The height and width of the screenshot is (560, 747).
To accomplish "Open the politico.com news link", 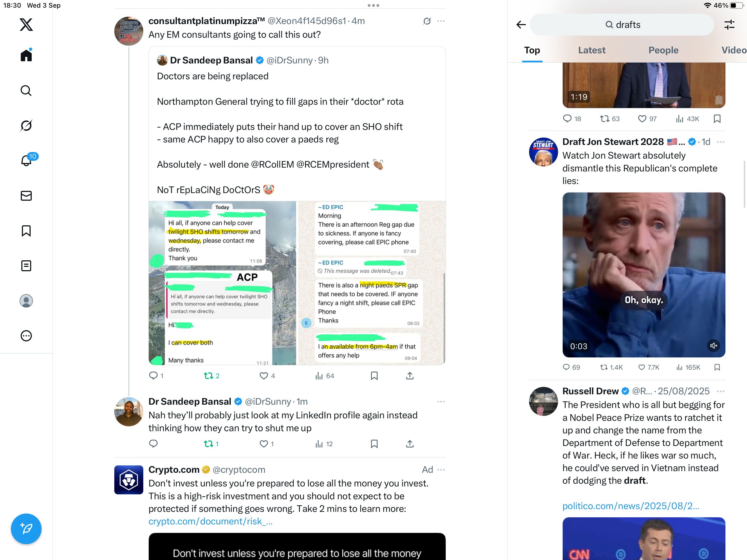I will tap(631, 506).
